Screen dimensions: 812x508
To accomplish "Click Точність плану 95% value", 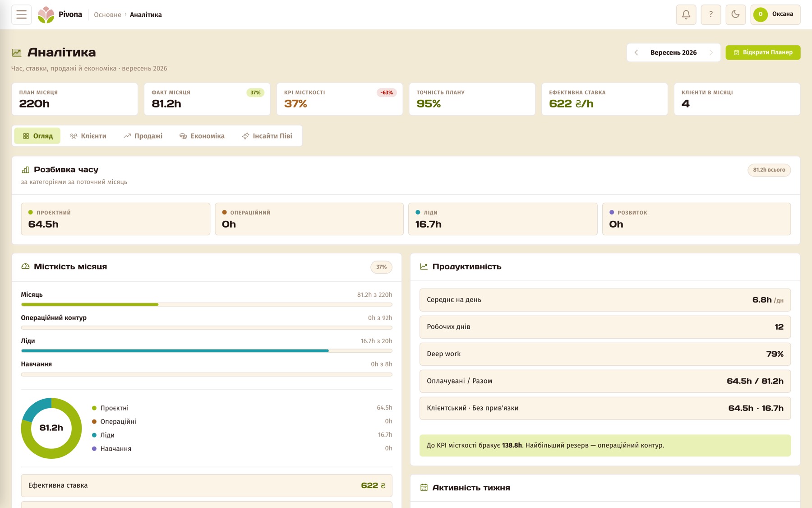I will pos(429,104).
